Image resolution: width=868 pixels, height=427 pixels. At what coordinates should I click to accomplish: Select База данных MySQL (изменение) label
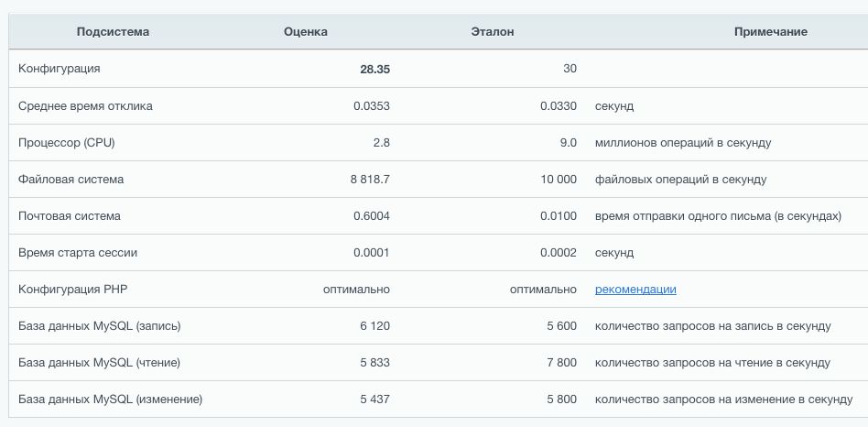tap(110, 400)
